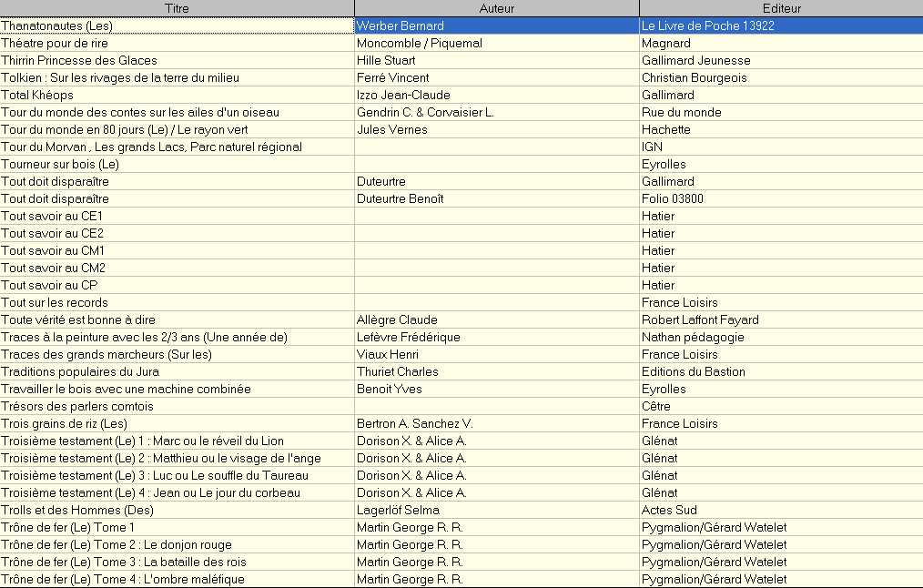
Task: Click the 'Gallimard Jeunesse' publisher cell
Action: 781,61
